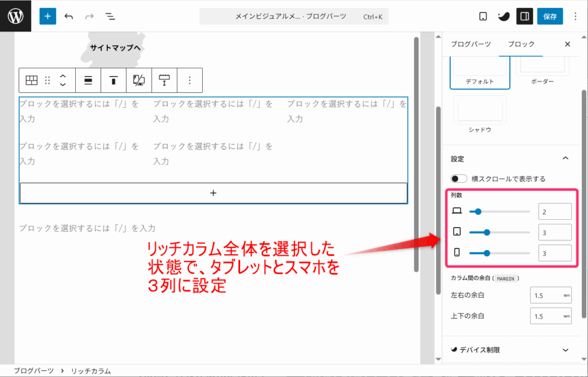Screen dimensions: 588x377
Task: Open the 左右の余白 rem unit selector
Action: (567, 296)
